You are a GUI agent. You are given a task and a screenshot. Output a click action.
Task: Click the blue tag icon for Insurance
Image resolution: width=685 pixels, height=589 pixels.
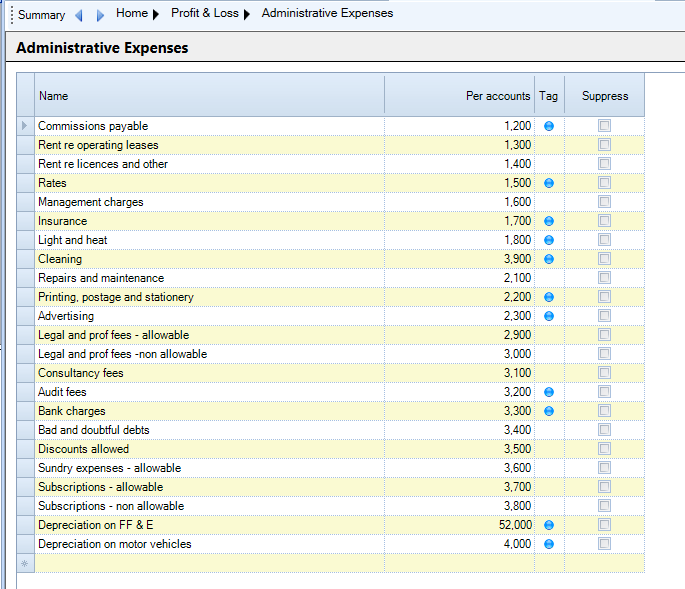549,221
